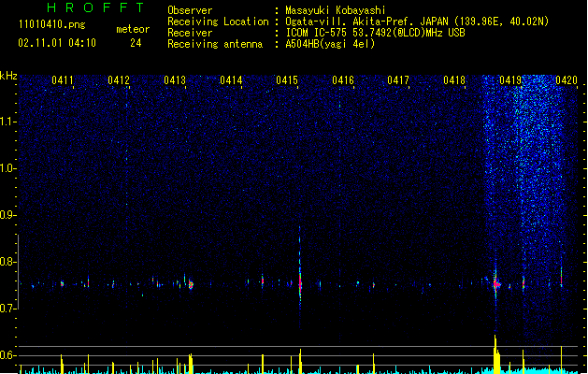Click the bright meteor echo just before 0419
This screenshot has height=374, width=588.
pos(496,284)
